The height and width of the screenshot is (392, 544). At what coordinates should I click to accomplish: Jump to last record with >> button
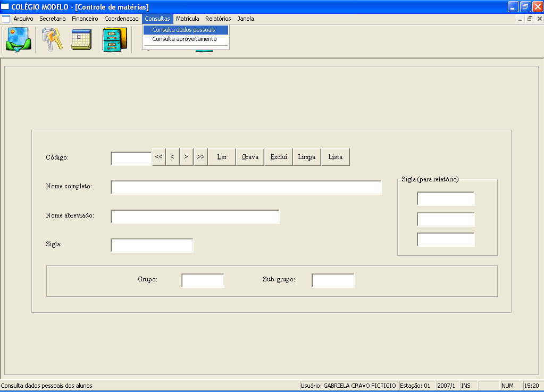200,157
